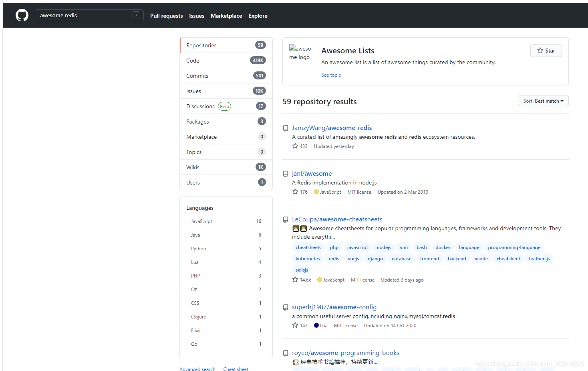Click the slash shortcut key icon in the search box
The height and width of the screenshot is (371, 588).
[136, 15]
